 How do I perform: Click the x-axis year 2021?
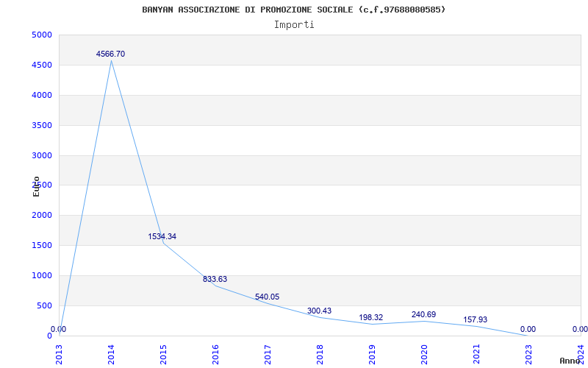(476, 355)
